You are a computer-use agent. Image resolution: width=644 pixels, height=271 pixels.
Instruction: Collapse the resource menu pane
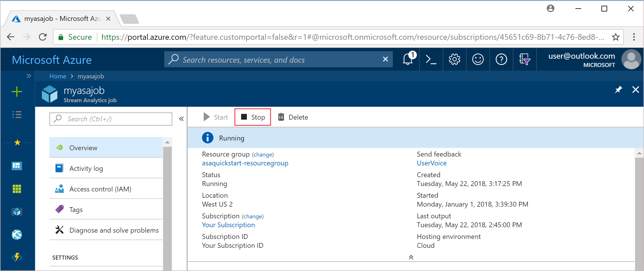(181, 119)
